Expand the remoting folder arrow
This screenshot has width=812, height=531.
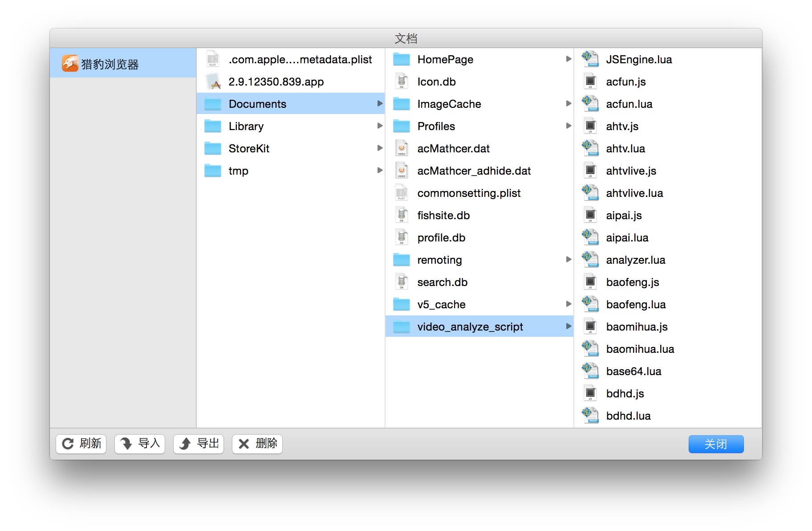[x=568, y=259]
